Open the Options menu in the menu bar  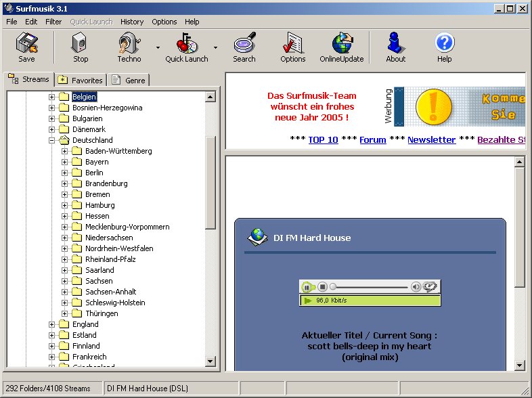point(164,22)
